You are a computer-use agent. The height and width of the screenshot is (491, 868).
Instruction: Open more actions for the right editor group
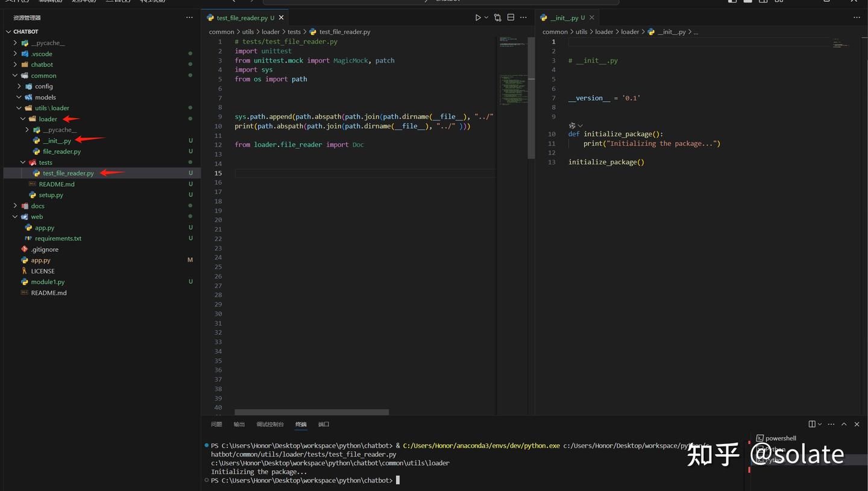(x=857, y=18)
